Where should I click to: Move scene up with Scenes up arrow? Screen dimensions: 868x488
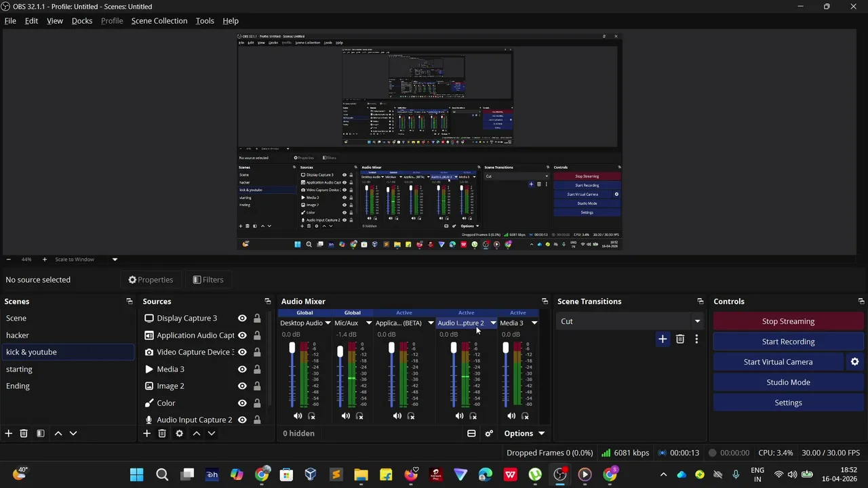click(x=58, y=433)
